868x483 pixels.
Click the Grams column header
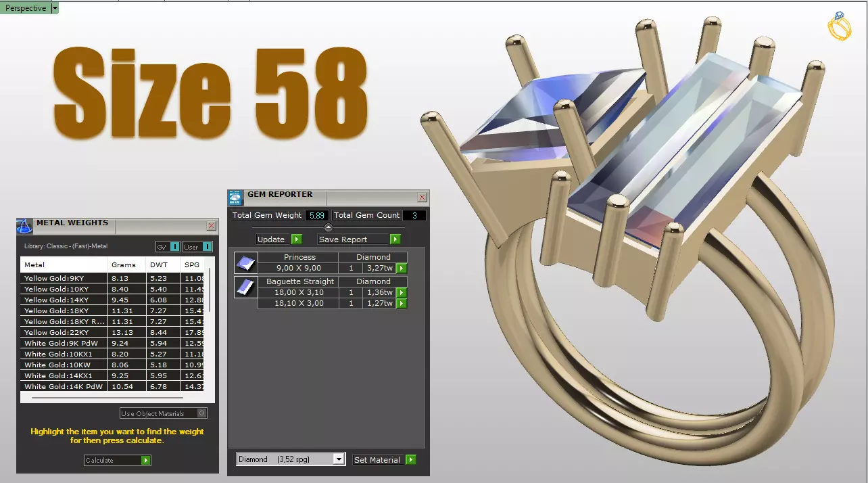click(126, 264)
